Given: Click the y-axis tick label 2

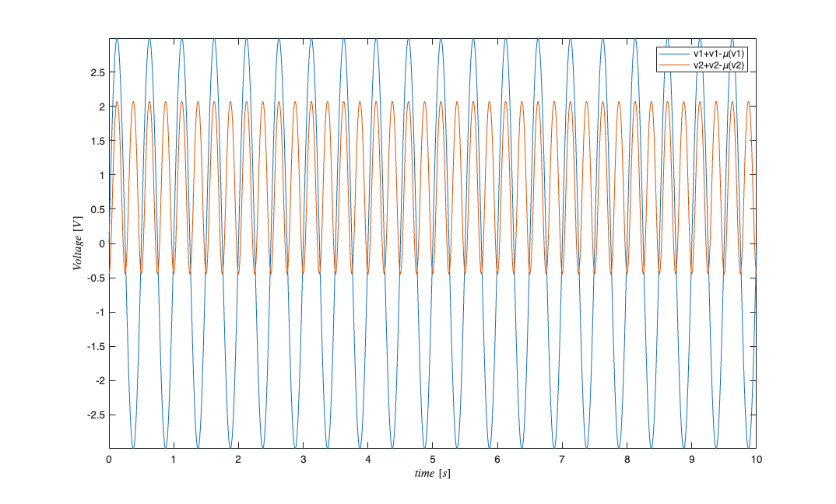Looking at the screenshot, I should click(101, 107).
